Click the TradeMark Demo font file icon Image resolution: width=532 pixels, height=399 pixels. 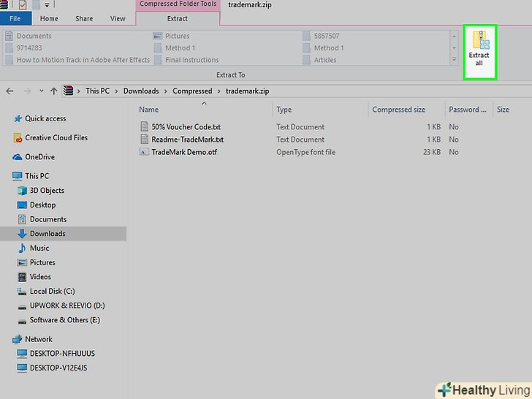click(144, 152)
